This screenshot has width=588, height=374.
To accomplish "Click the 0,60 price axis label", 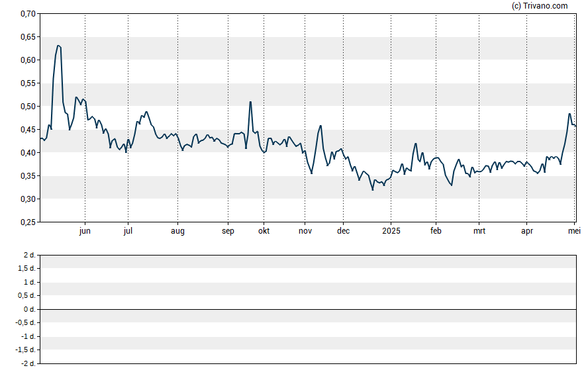I will 28,60.
